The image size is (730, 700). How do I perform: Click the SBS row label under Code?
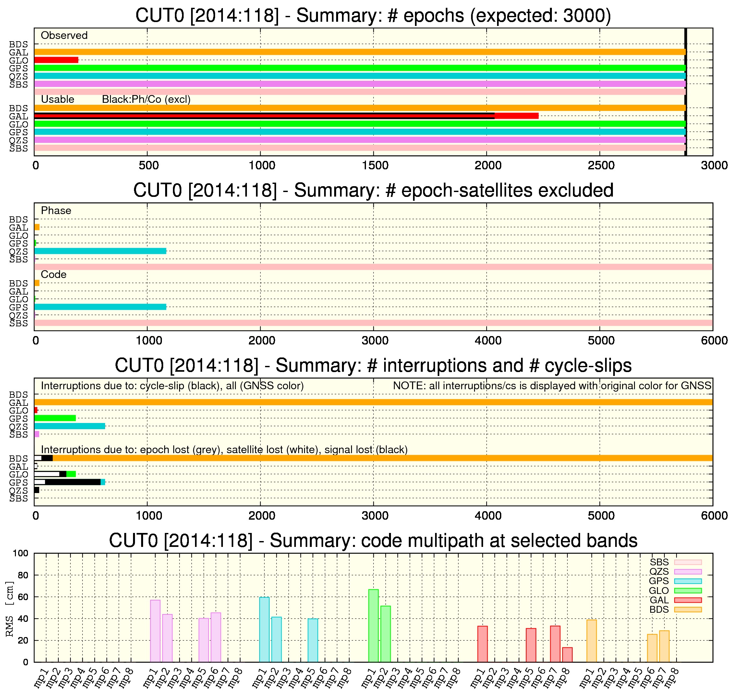[18, 324]
